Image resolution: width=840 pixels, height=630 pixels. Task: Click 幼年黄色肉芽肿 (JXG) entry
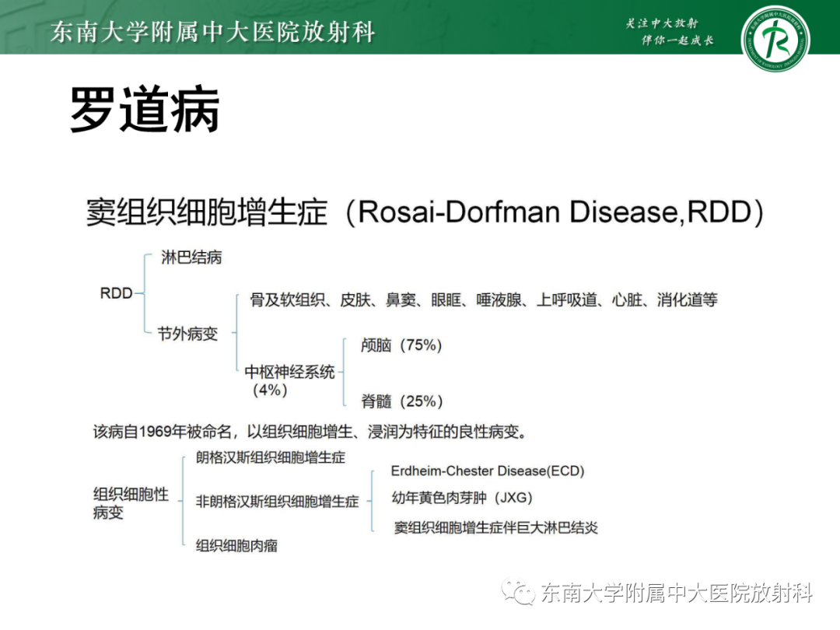coord(462,498)
